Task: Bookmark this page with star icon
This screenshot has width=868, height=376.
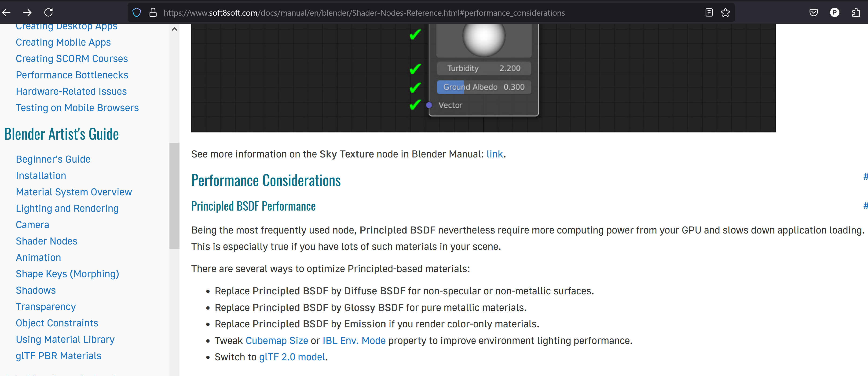Action: click(725, 13)
